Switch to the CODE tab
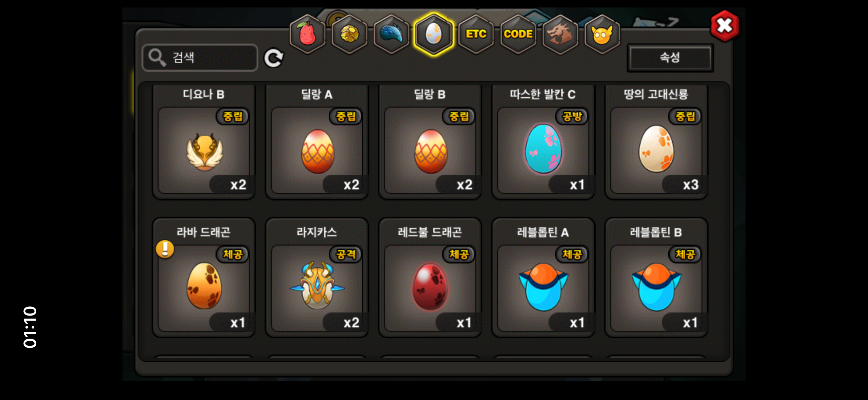The width and height of the screenshot is (868, 400). click(x=518, y=34)
